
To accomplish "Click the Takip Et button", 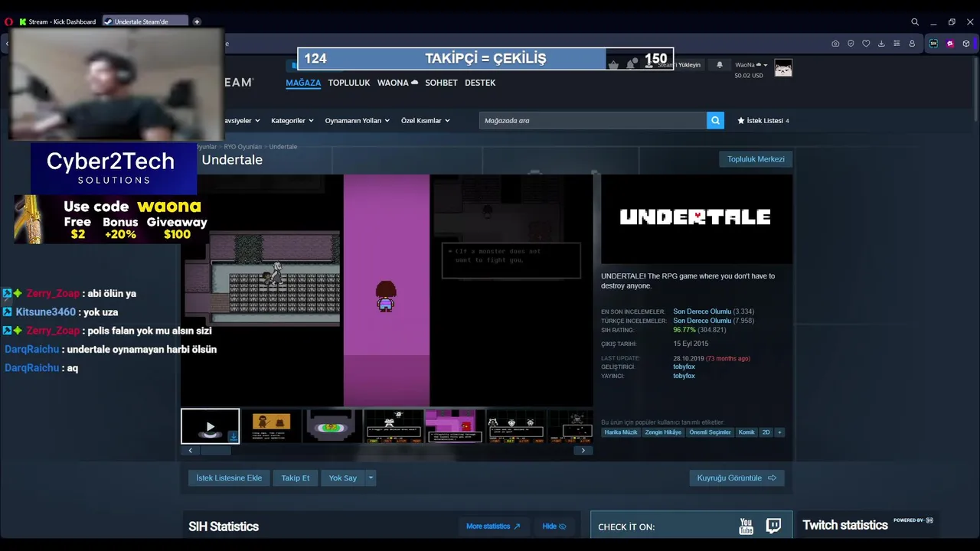I will tap(296, 478).
